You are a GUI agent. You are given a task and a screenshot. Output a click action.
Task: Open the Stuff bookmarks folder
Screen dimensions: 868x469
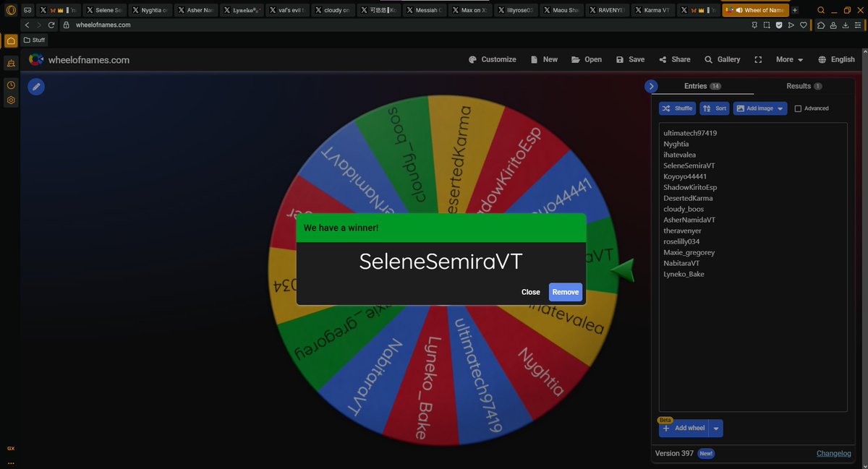(34, 40)
